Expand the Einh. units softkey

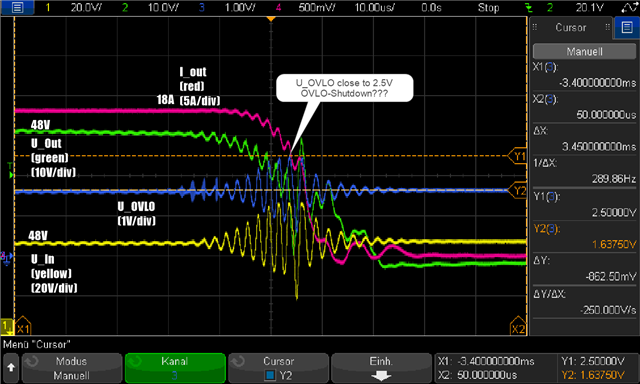tap(381, 368)
